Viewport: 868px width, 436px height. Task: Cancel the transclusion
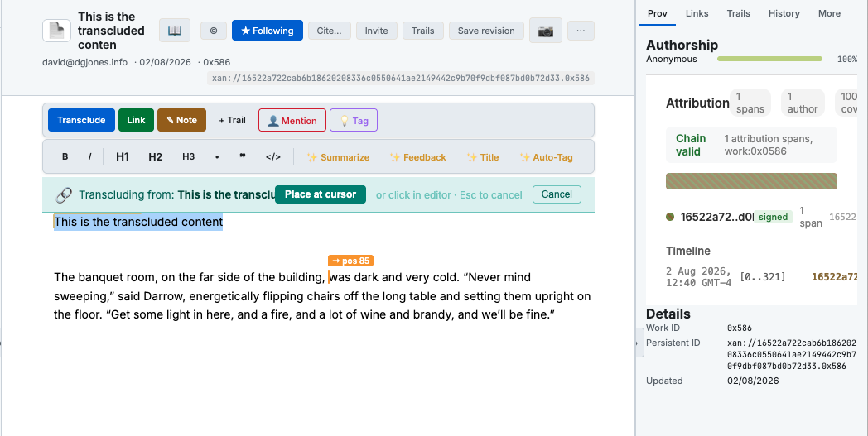pos(557,194)
